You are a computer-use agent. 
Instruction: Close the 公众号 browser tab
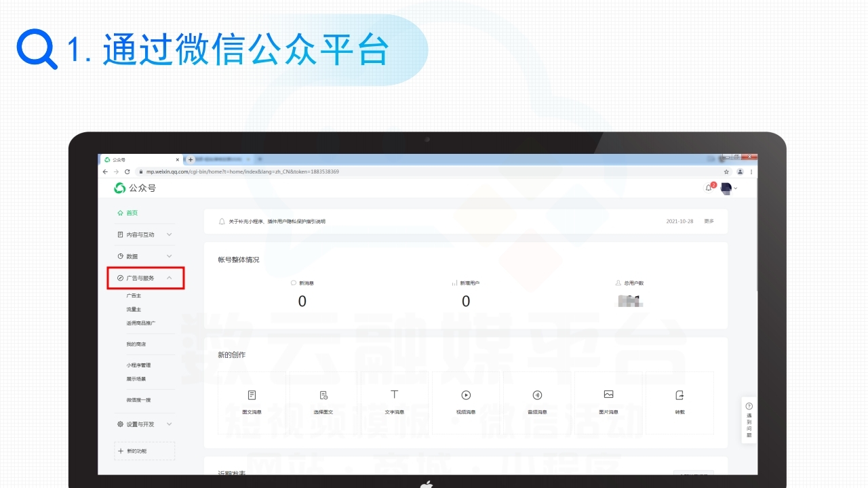[178, 159]
